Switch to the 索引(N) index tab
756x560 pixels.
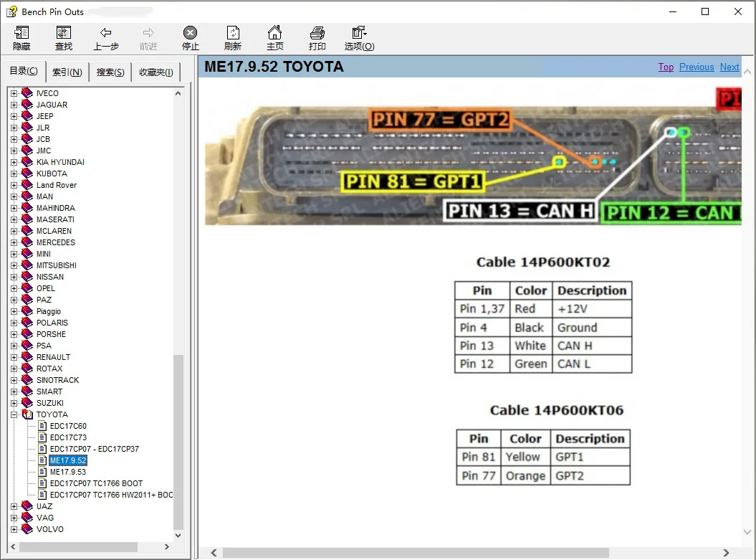coord(67,72)
